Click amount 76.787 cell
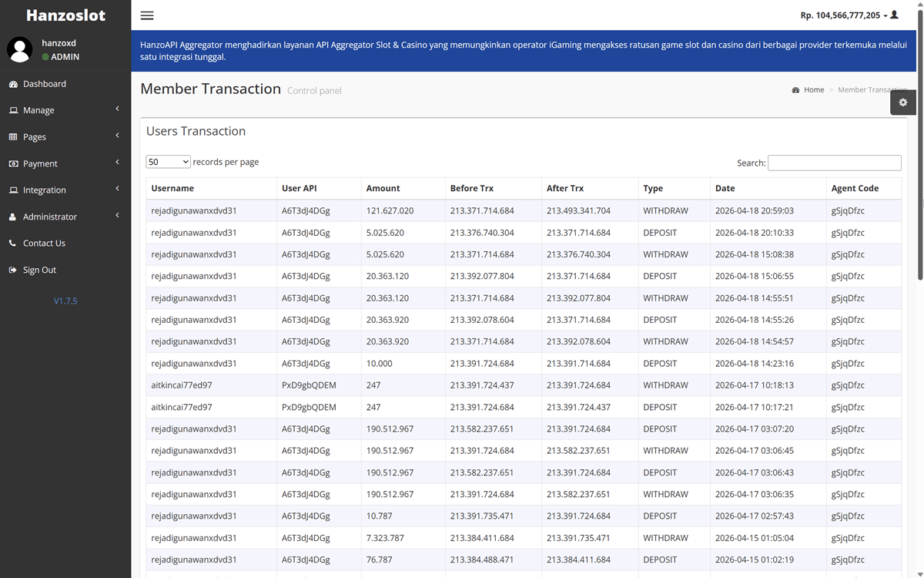 (379, 560)
